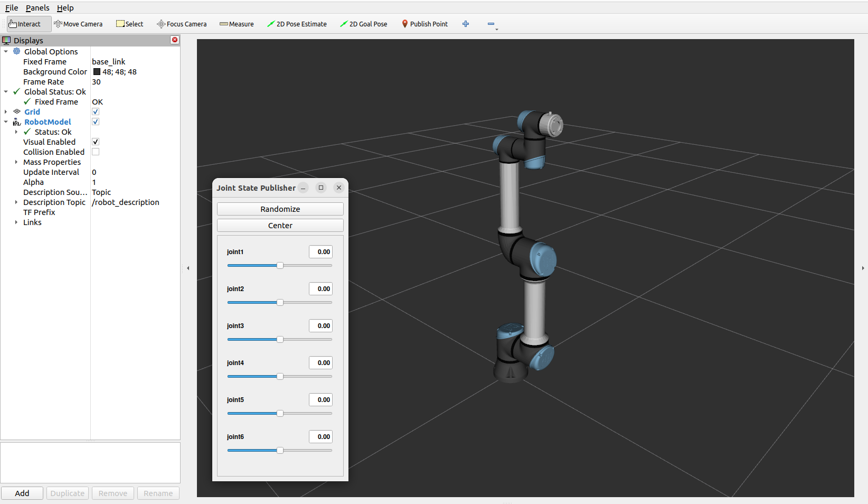The height and width of the screenshot is (504, 868).
Task: Select the Interact tool
Action: coord(29,24)
